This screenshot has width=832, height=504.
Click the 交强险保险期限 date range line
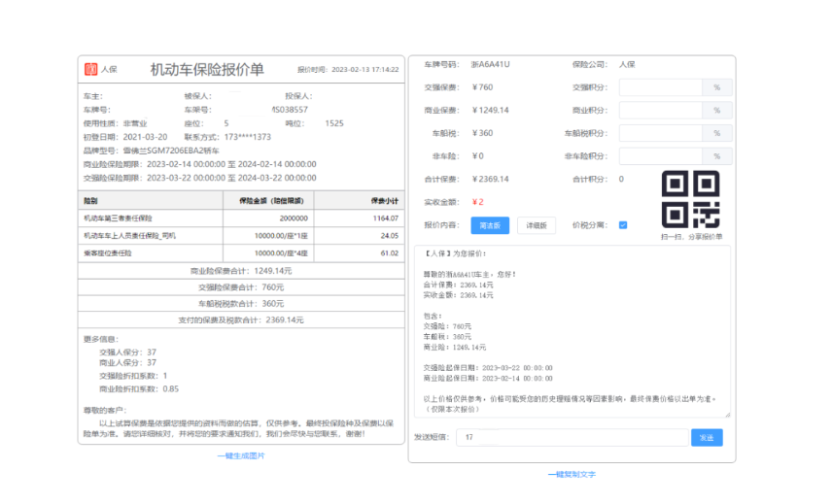[x=199, y=178]
